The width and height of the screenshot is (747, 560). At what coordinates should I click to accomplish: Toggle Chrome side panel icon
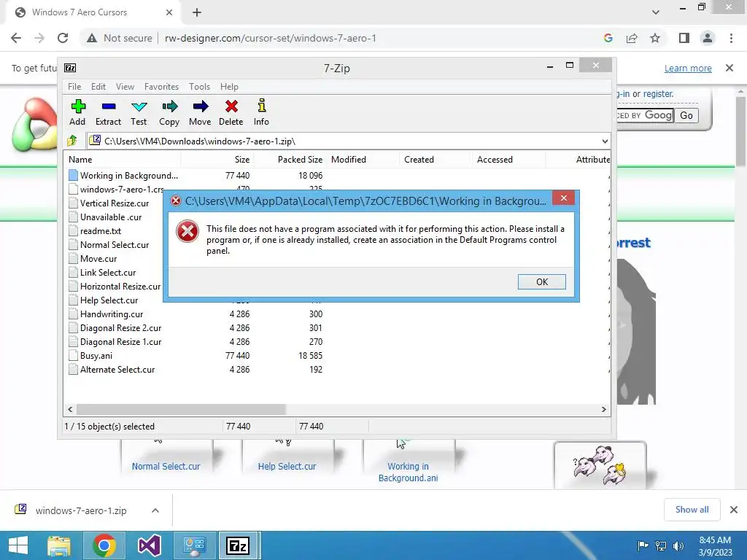click(684, 38)
